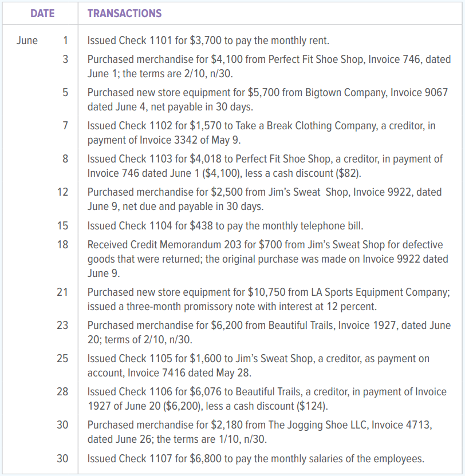Click the Check 1105 Jim's Sweat Shop payment
Screen dimensions: 465x476
pos(258,366)
